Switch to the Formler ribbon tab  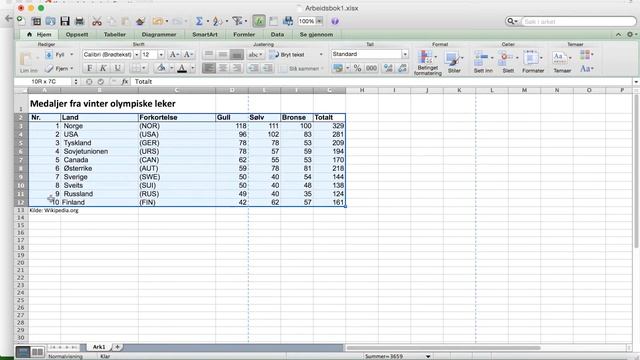point(244,35)
